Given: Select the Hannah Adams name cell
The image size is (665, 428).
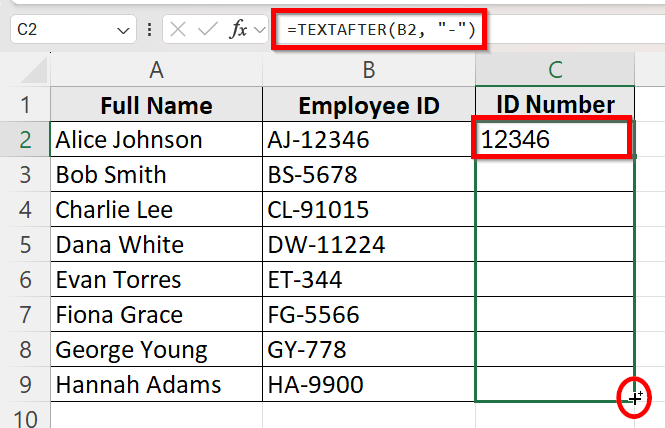Looking at the screenshot, I should (156, 384).
